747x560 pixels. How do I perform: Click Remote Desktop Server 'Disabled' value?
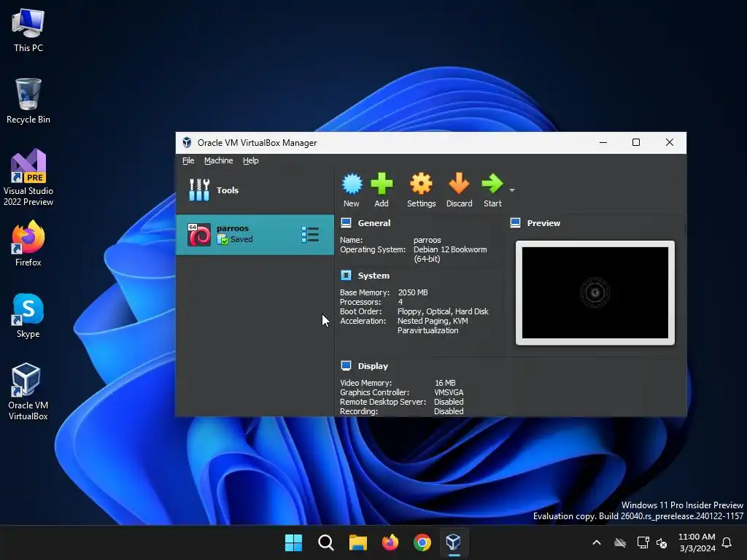(449, 402)
